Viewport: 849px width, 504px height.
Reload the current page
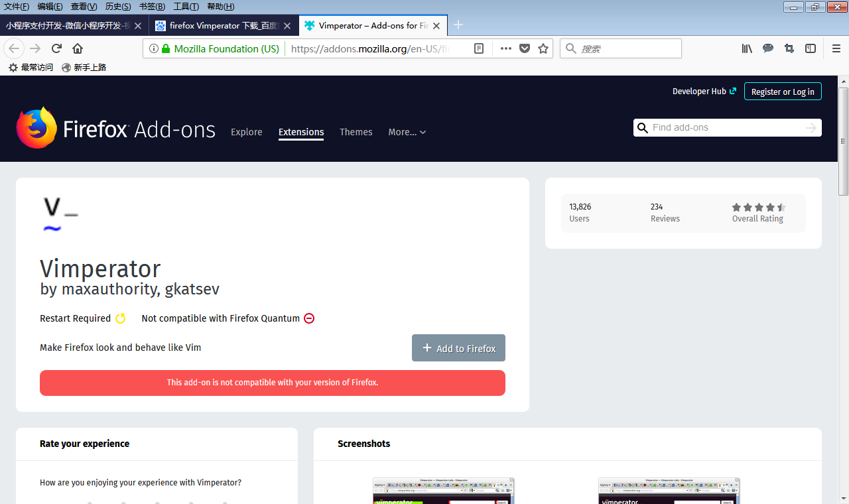[57, 48]
